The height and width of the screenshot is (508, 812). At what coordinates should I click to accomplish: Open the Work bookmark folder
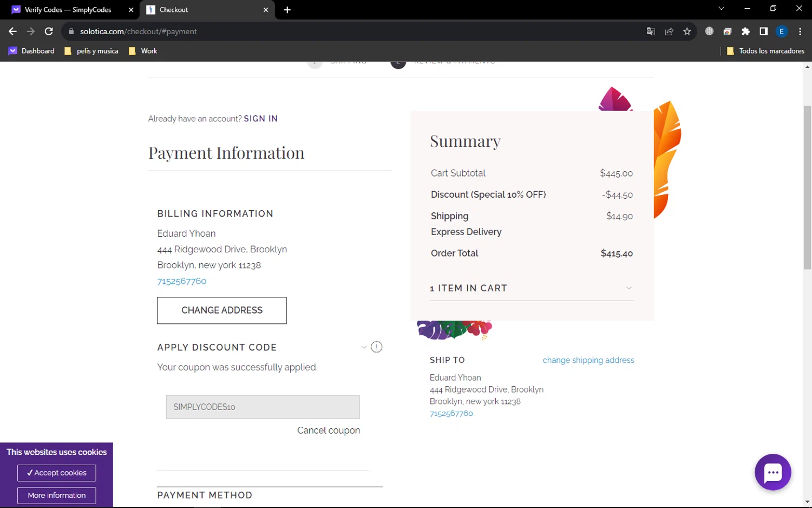(x=143, y=51)
